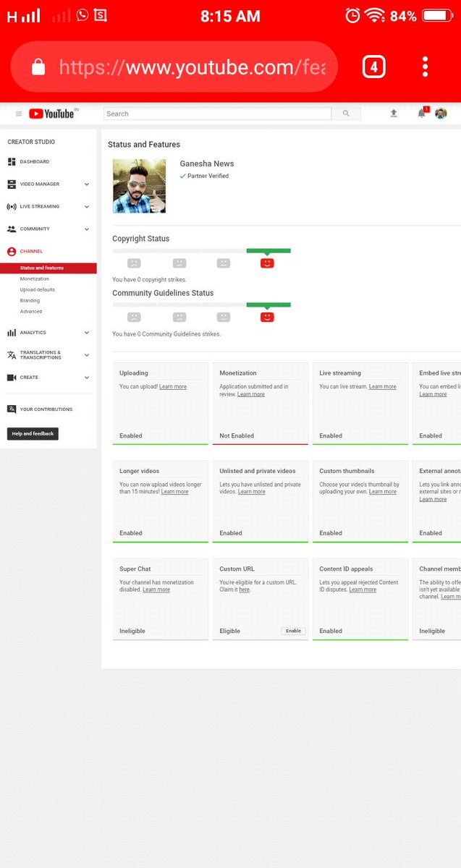This screenshot has width=461, height=868.
Task: Expand the Live Streaming section
Action: coord(87,207)
